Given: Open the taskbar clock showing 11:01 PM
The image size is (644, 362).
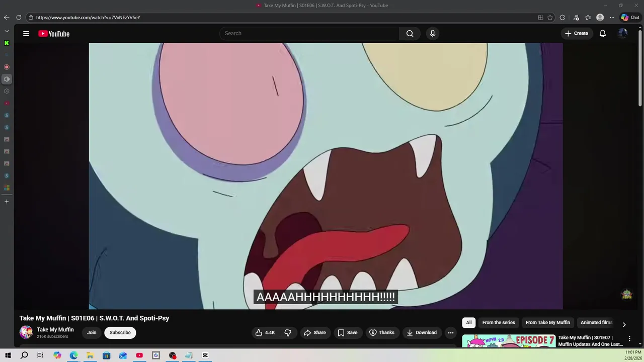Looking at the screenshot, I should 633,355.
